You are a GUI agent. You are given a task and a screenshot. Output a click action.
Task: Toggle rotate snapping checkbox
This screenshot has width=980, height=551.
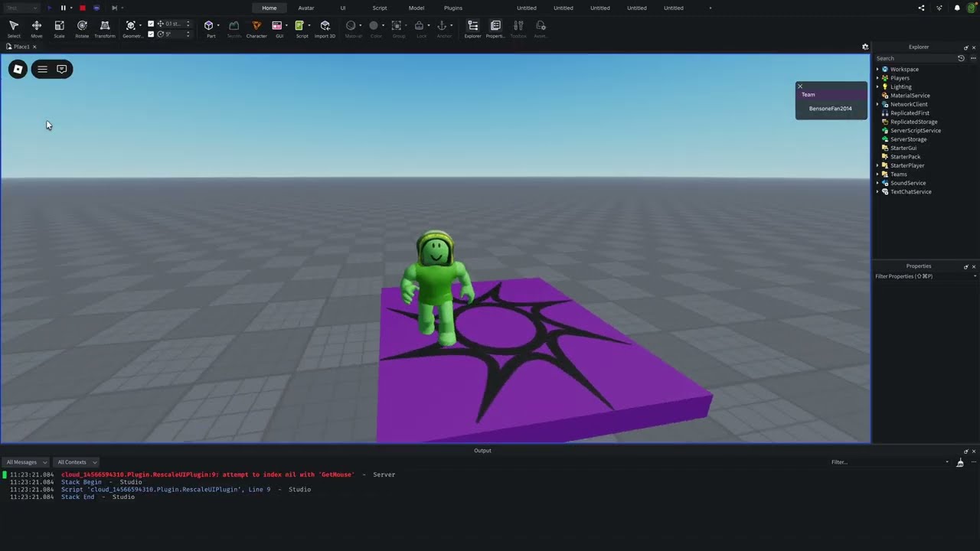click(151, 34)
